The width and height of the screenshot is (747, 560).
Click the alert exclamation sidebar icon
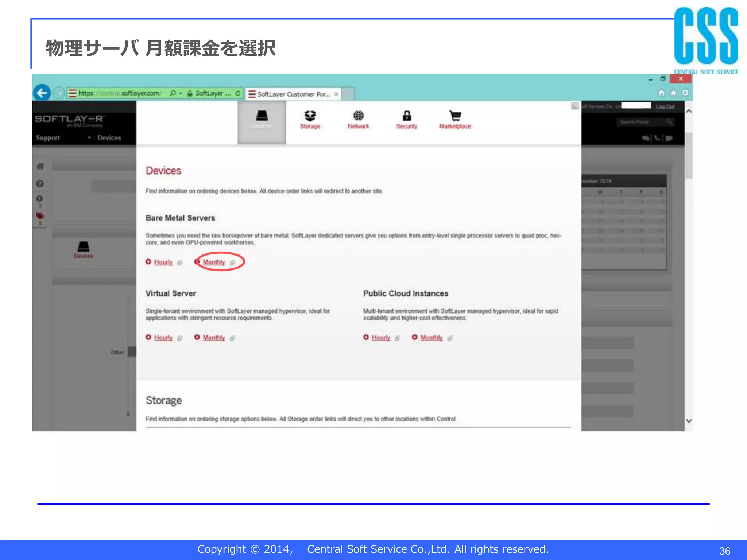40,199
